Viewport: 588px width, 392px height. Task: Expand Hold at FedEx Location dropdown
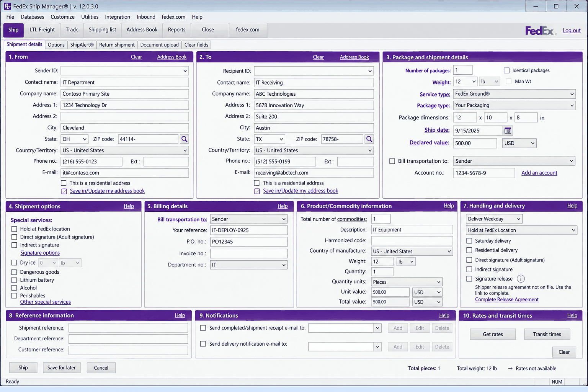pyautogui.click(x=521, y=230)
